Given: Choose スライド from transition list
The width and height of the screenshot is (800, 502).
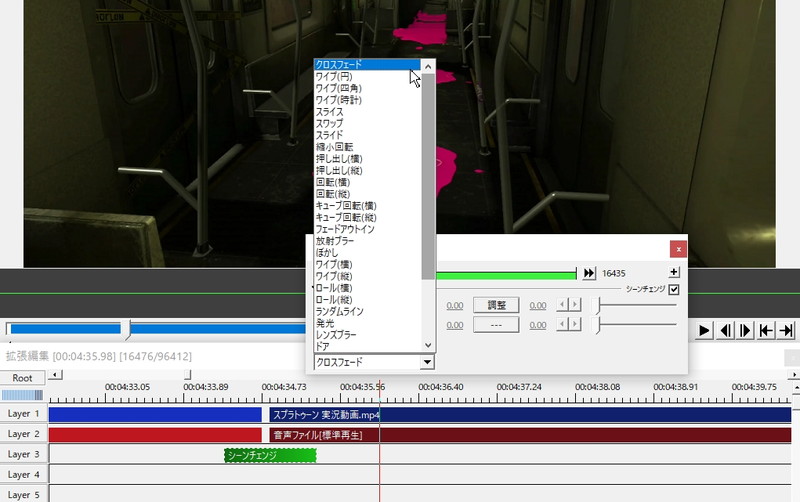Looking at the screenshot, I should pos(367,135).
